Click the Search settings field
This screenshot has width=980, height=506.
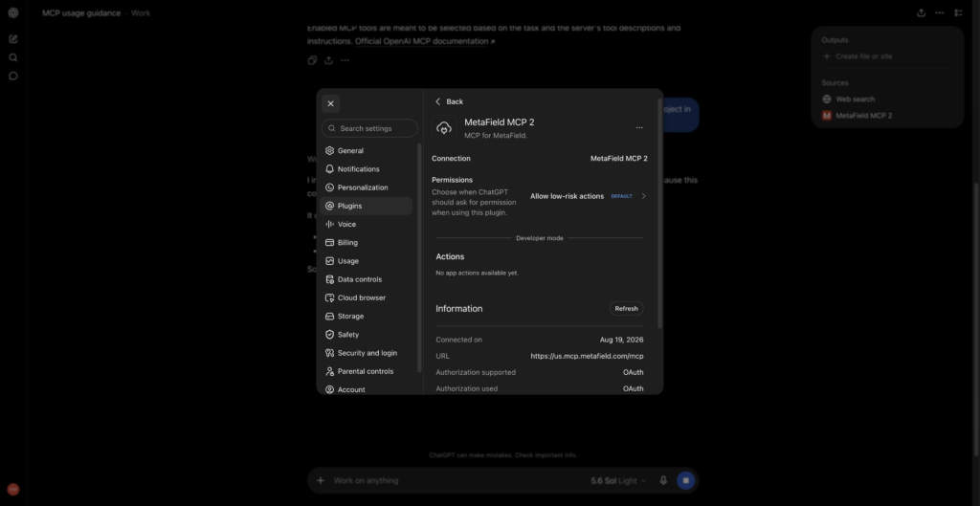point(369,128)
